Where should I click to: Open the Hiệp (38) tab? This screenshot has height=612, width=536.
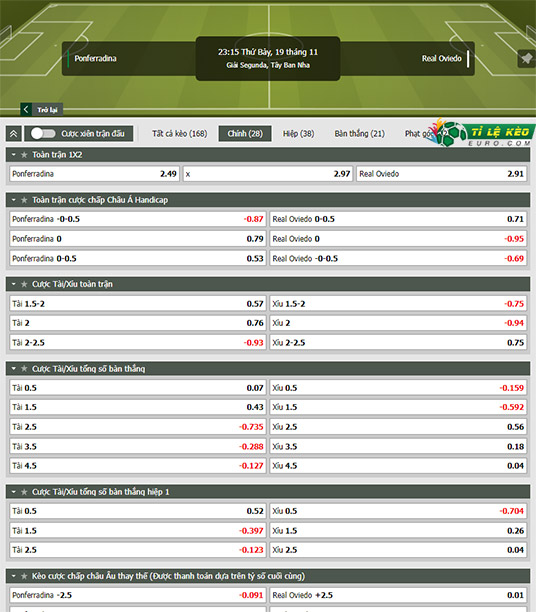click(x=298, y=133)
